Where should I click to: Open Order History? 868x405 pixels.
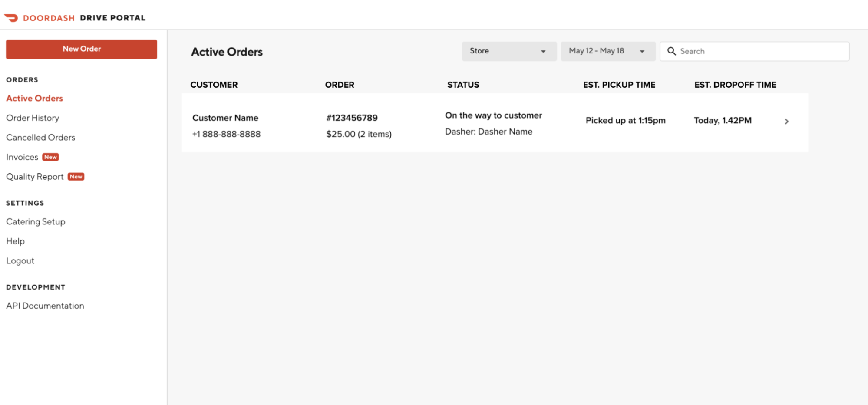point(32,118)
